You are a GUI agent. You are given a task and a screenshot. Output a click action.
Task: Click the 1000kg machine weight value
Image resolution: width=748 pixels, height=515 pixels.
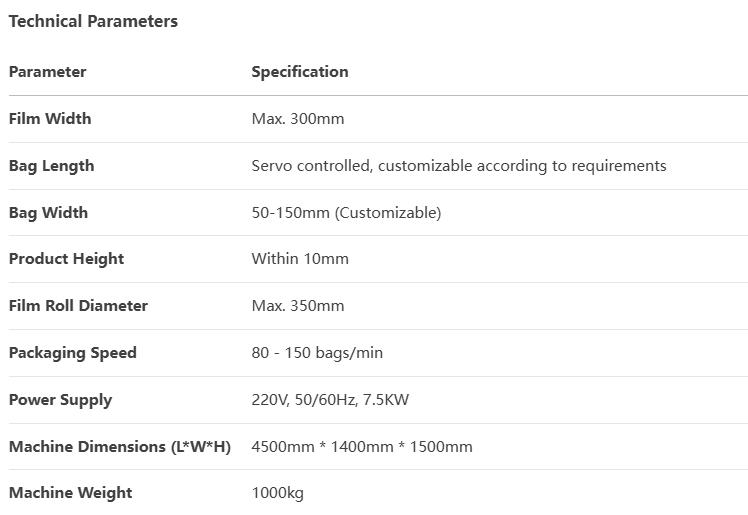[x=278, y=493]
